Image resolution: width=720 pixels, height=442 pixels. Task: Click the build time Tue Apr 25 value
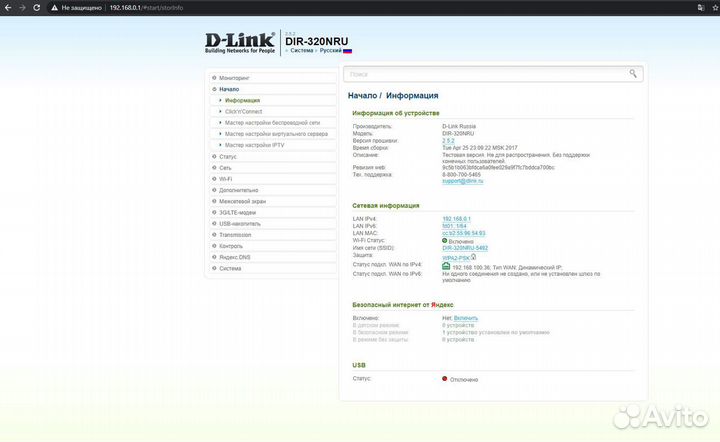tap(480, 148)
